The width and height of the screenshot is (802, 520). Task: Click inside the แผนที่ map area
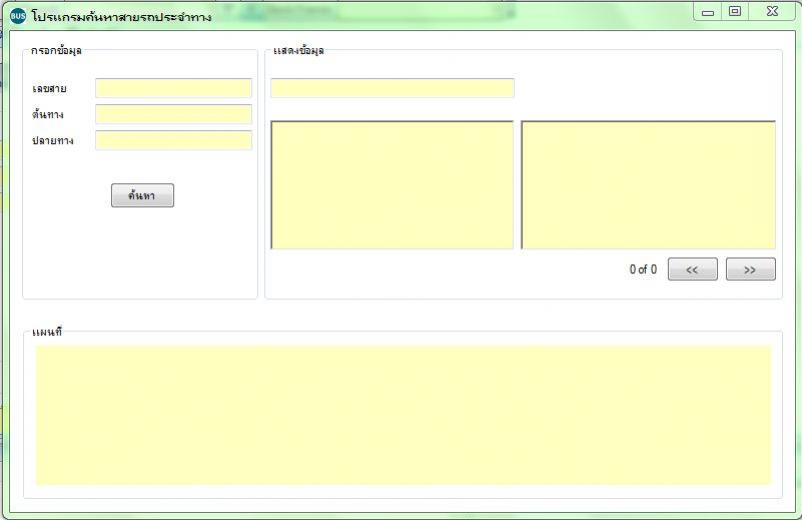click(x=403, y=415)
